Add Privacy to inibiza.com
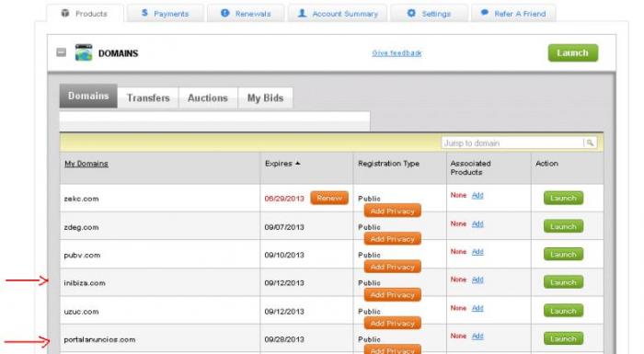Screen dimensions: 644x354 [393, 295]
